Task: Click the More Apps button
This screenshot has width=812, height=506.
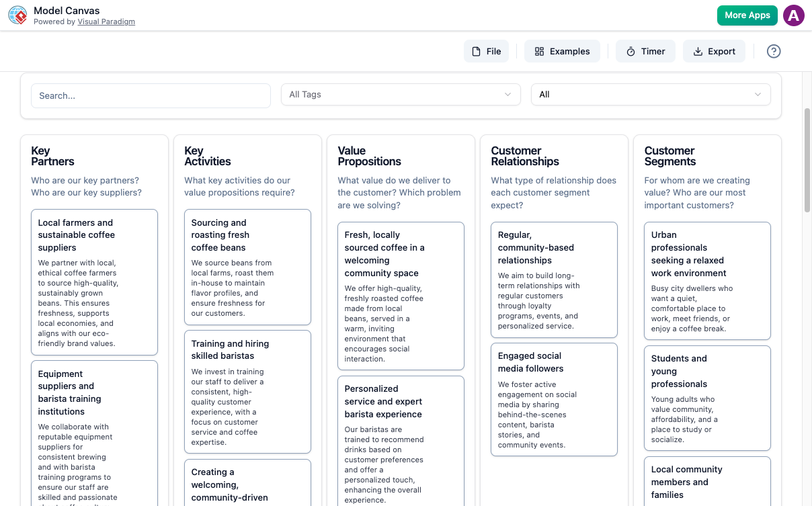Action: (747, 15)
